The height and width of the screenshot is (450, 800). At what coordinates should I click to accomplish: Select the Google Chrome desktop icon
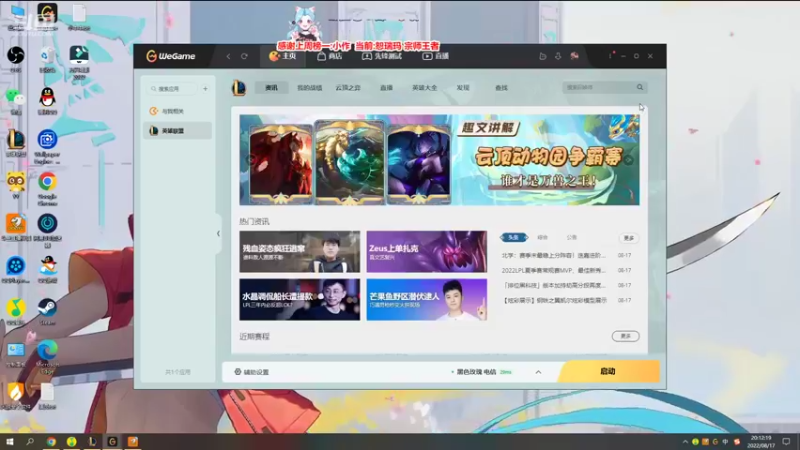[x=47, y=188]
